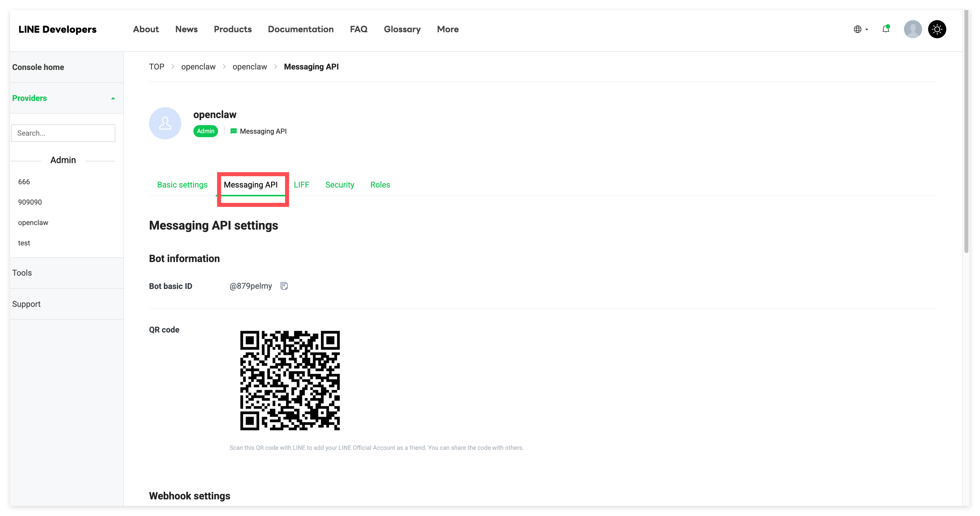Open the notifications bell
The width and height of the screenshot is (980, 516).
(x=886, y=29)
